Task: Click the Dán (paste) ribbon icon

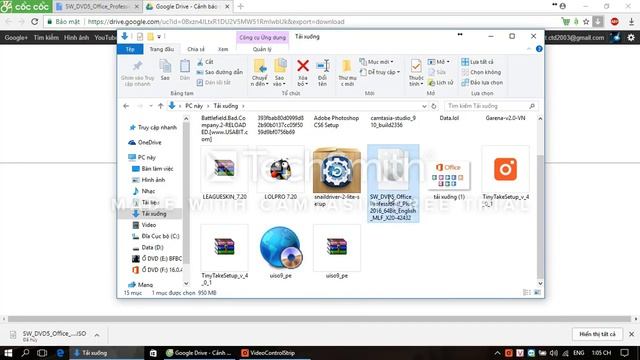Action: 184,66
